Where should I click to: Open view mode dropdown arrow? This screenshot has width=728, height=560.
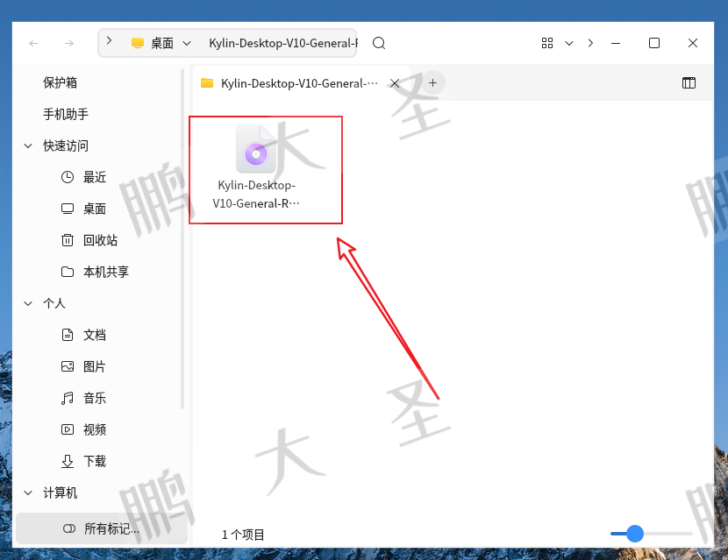(569, 43)
